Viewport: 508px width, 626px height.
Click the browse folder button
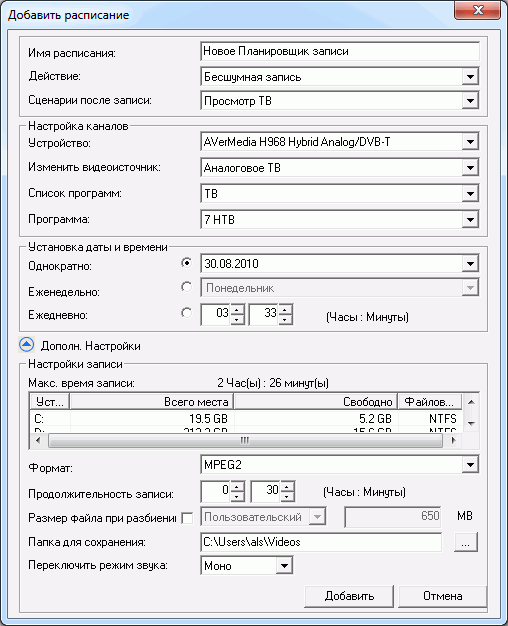[x=465, y=543]
